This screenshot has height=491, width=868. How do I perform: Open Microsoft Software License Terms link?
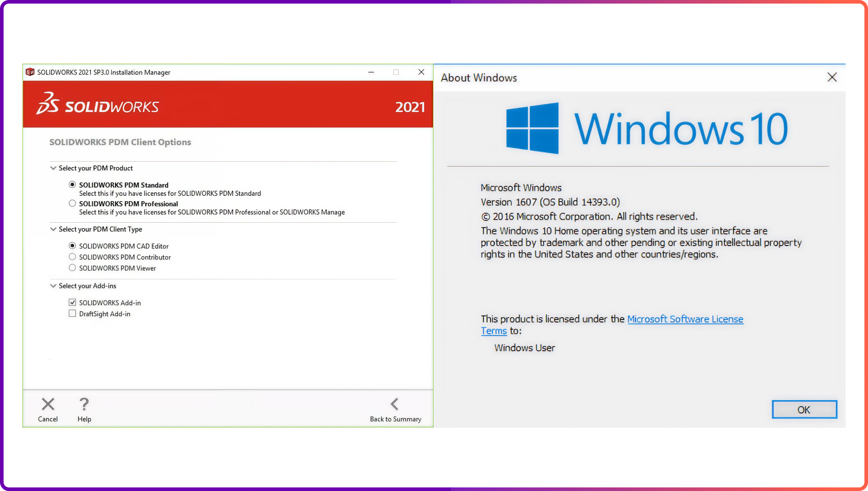[x=685, y=319]
